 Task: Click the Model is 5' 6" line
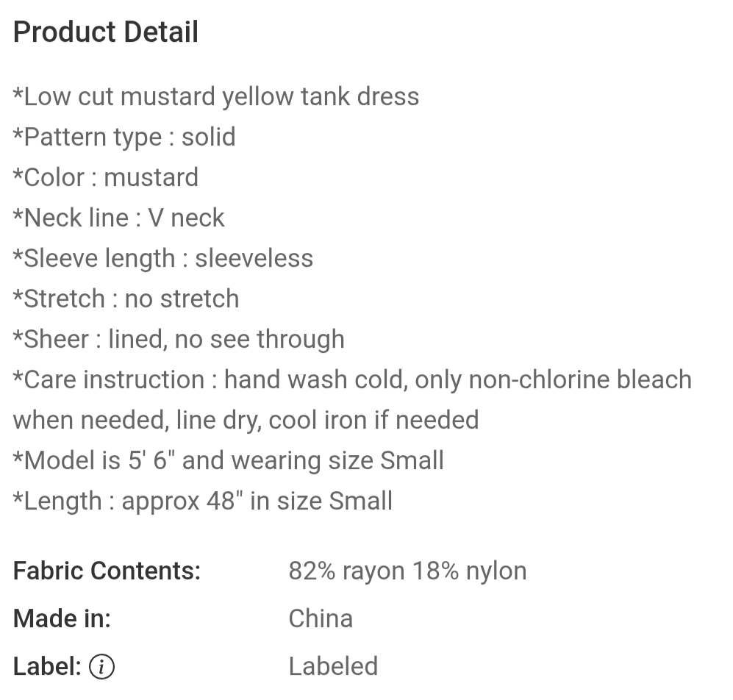[x=228, y=460]
